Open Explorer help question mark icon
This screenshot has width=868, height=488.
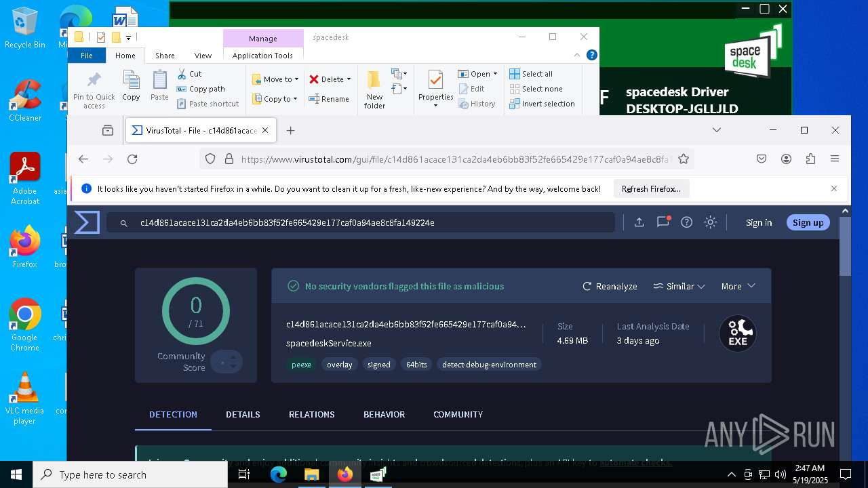tap(591, 56)
